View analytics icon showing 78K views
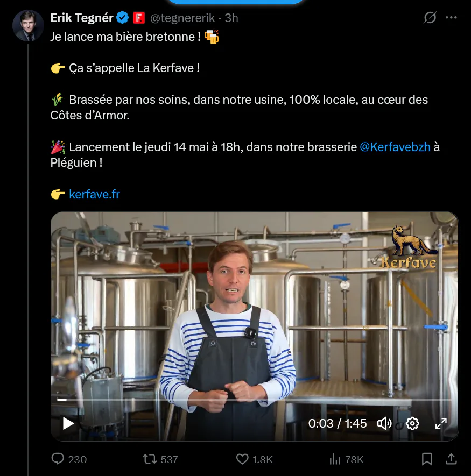The image size is (471, 476). pyautogui.click(x=335, y=459)
